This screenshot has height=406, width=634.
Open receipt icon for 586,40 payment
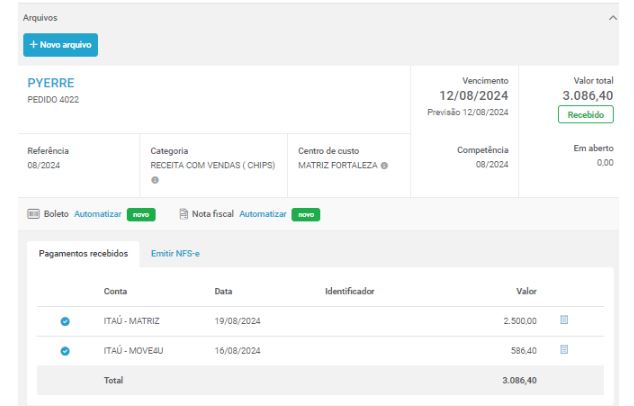click(x=564, y=349)
